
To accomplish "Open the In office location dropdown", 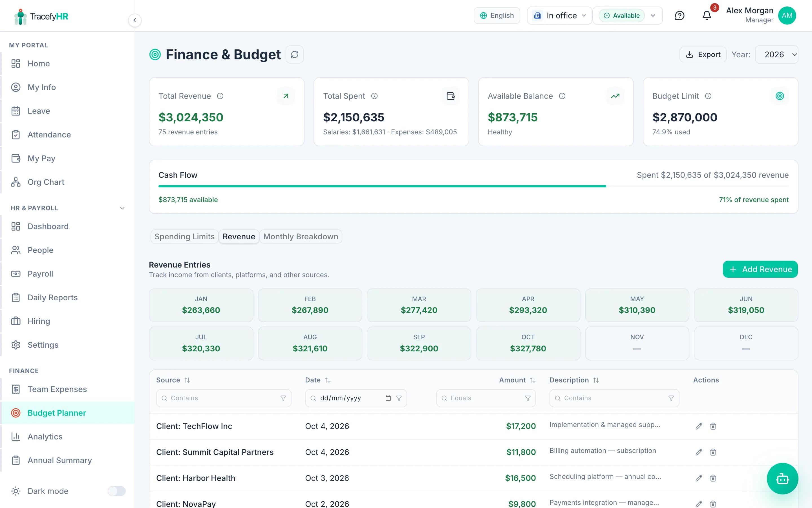I will click(559, 16).
